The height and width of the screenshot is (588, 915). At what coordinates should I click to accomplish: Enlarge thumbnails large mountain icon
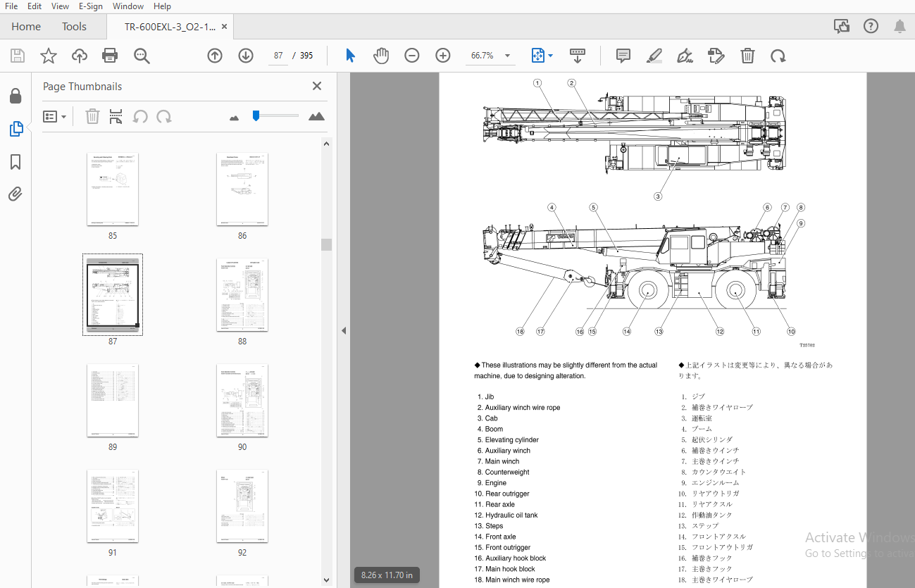click(317, 116)
